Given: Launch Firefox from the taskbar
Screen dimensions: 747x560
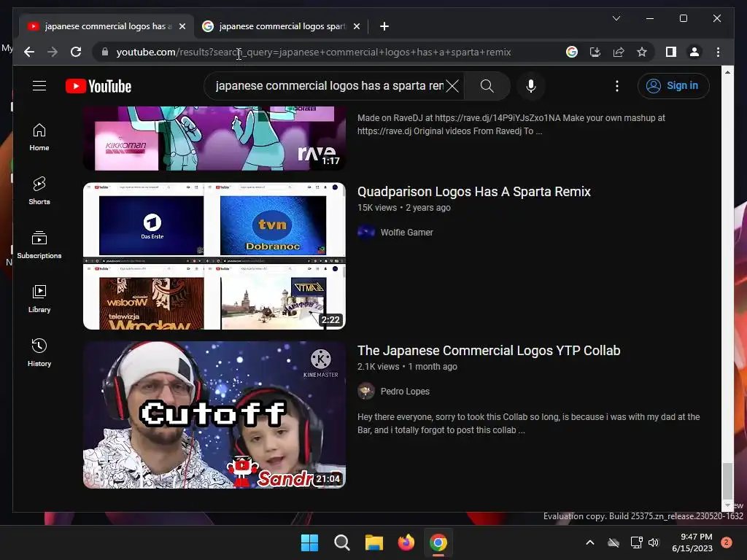Looking at the screenshot, I should (406, 542).
